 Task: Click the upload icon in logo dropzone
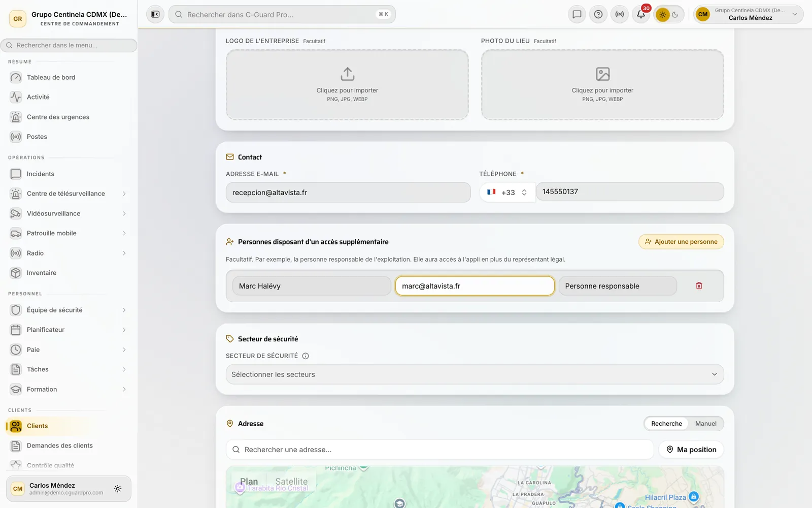[347, 74]
